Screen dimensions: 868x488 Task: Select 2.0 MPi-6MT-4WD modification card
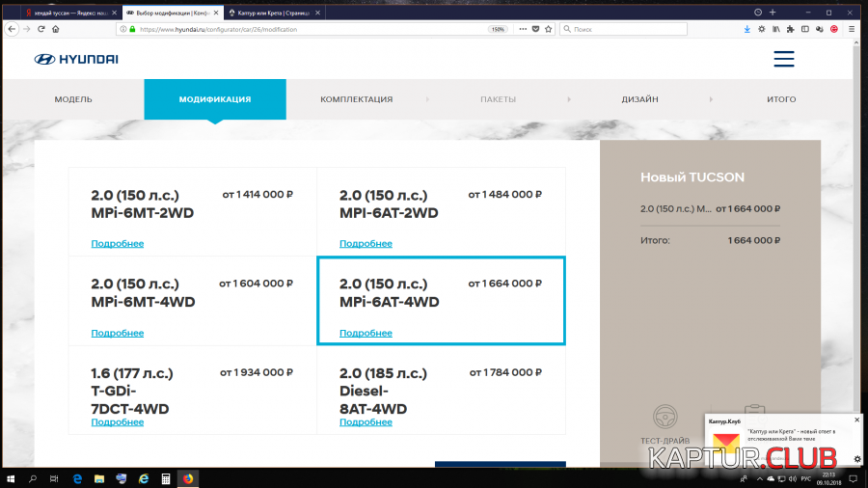pyautogui.click(x=193, y=301)
